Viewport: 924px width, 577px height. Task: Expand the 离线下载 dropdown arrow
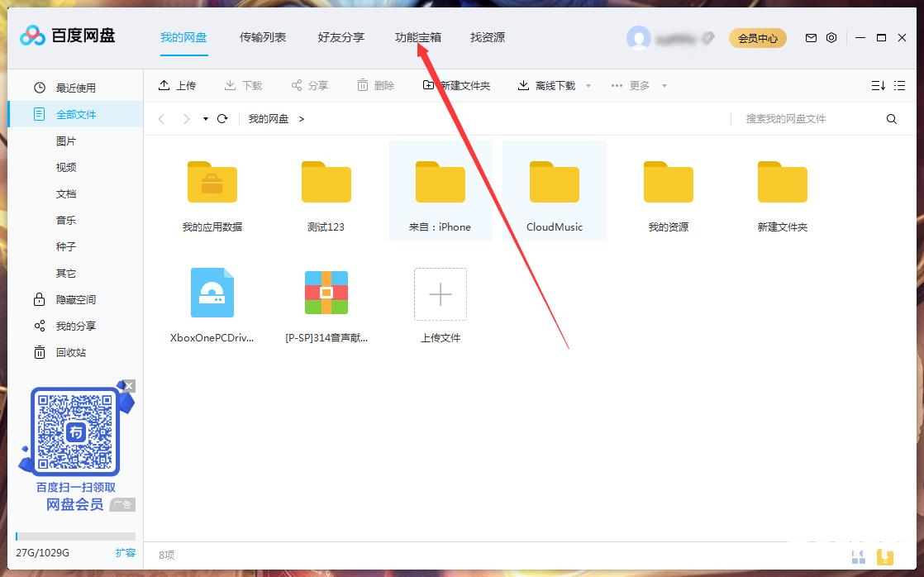click(588, 86)
